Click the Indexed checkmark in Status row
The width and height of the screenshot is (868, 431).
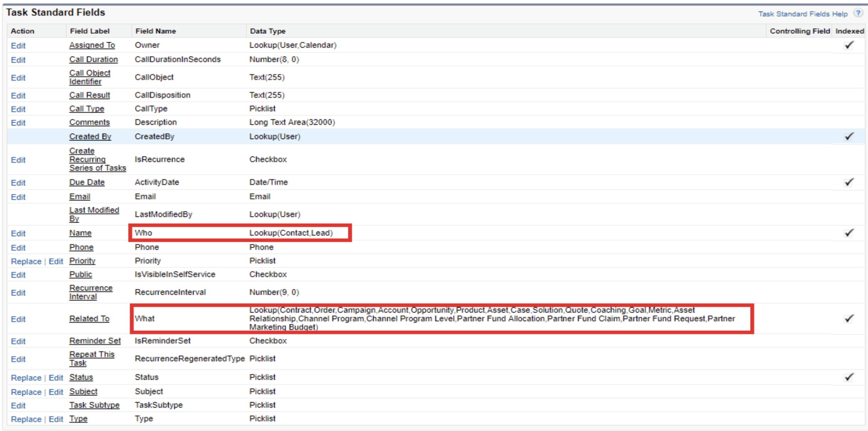pyautogui.click(x=849, y=377)
